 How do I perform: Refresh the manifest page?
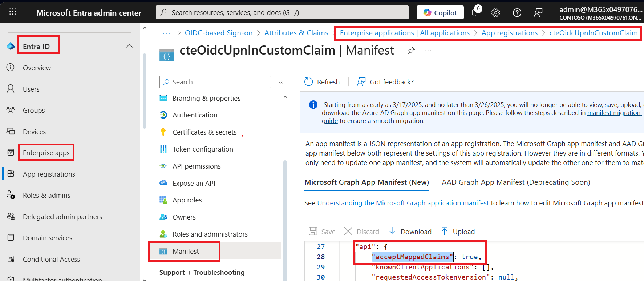pyautogui.click(x=322, y=82)
